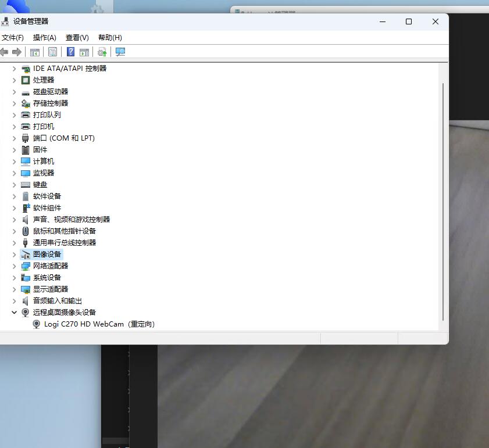Viewport: 489px width, 448px height.
Task: Click the blue Help question mark icon
Action: click(x=70, y=52)
